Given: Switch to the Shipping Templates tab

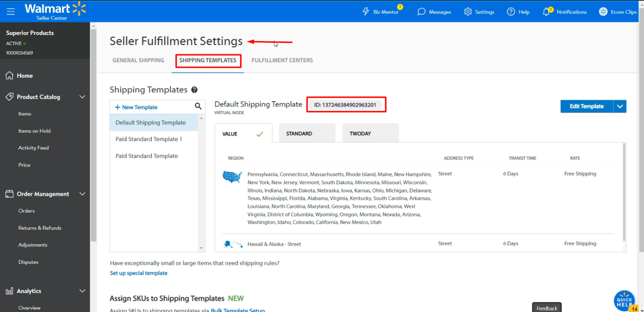Looking at the screenshot, I should coord(208,60).
